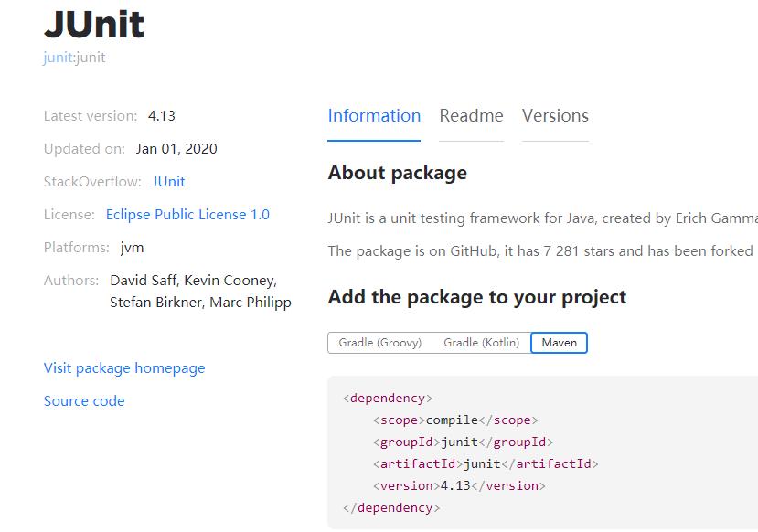Open the JUnit StackOverflow link

168,182
